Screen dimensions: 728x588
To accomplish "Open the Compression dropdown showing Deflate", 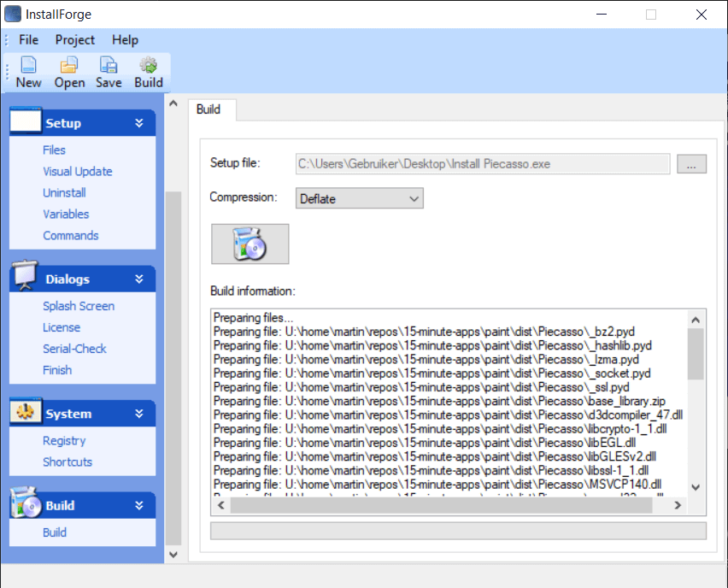I will point(360,198).
